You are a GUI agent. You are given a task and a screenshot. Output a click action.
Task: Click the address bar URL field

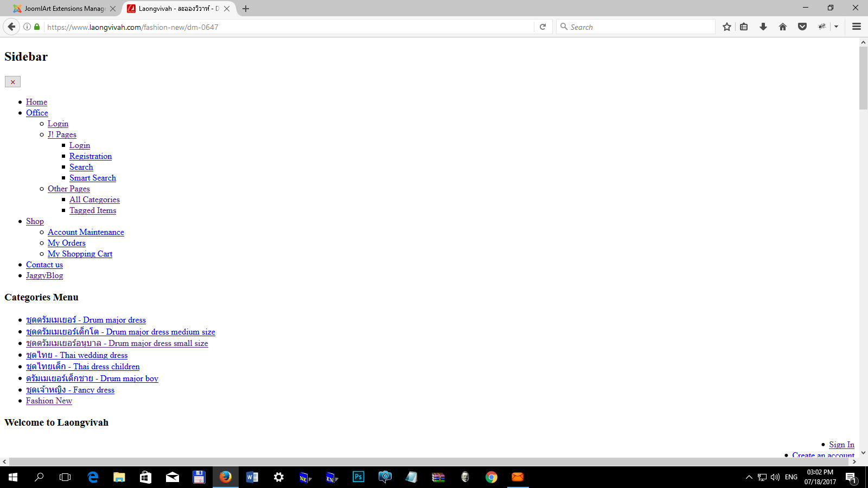point(288,27)
